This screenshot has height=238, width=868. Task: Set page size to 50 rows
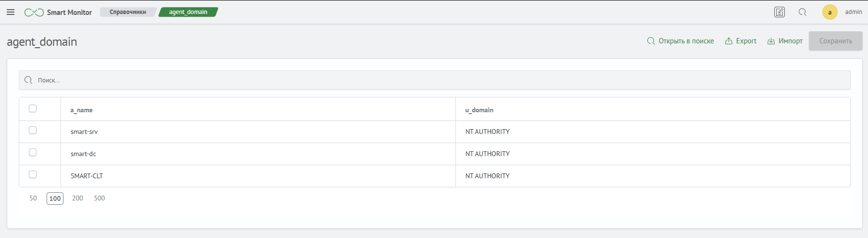coord(33,198)
